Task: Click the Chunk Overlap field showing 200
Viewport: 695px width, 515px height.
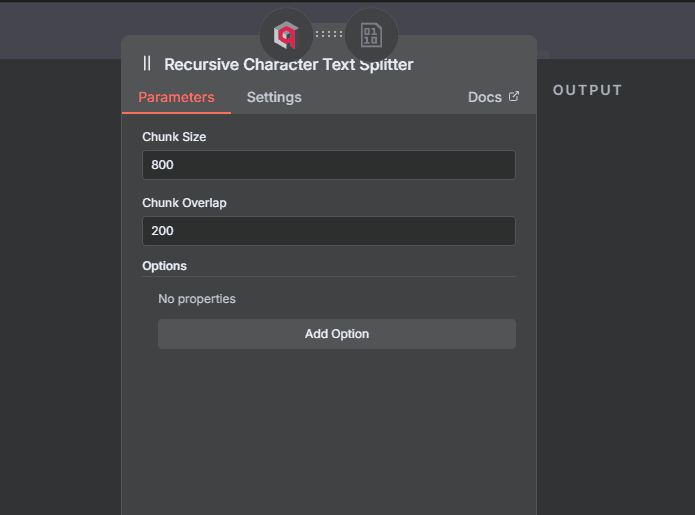Action: pos(328,231)
